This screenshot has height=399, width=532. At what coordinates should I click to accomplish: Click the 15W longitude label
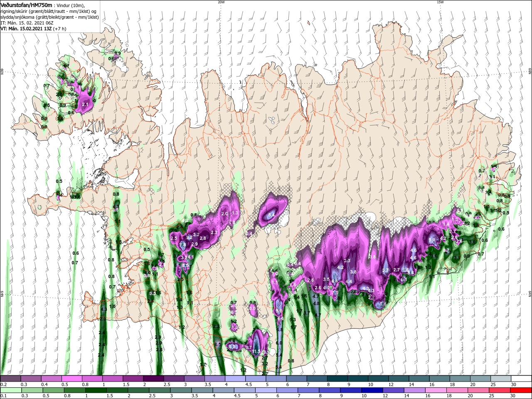440,2
